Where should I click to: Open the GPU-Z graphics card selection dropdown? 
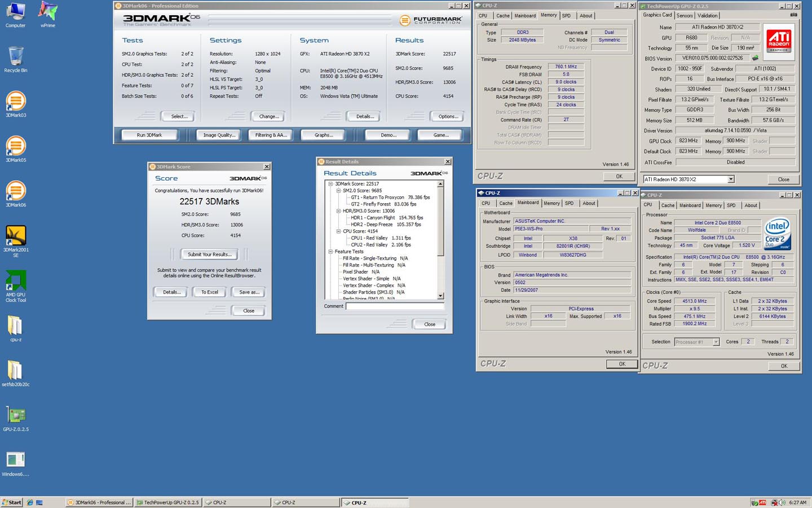click(731, 179)
